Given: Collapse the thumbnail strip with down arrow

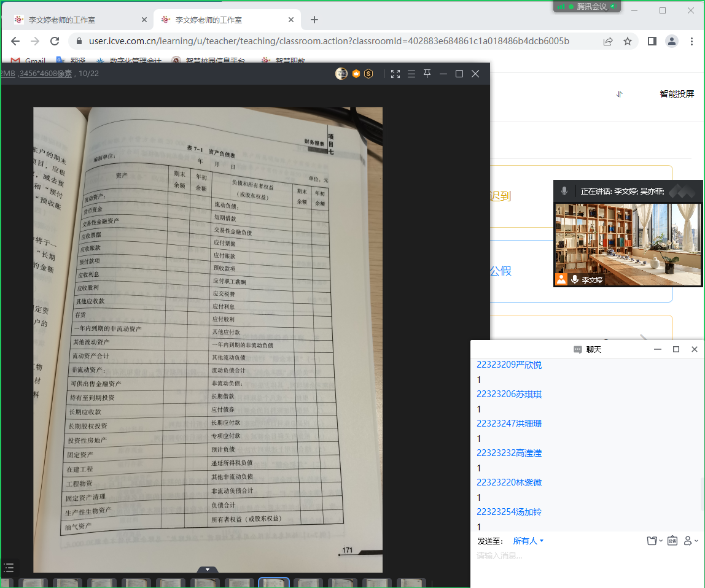Looking at the screenshot, I should [x=208, y=570].
